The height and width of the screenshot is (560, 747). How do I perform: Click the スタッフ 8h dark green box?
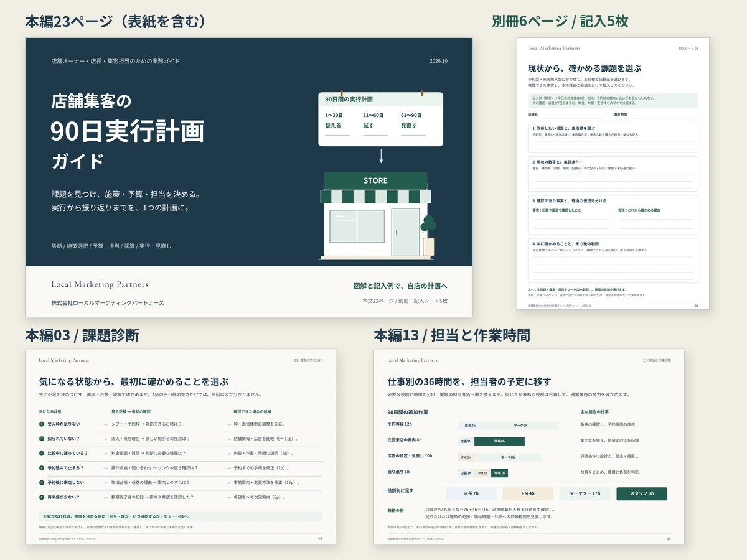642,493
